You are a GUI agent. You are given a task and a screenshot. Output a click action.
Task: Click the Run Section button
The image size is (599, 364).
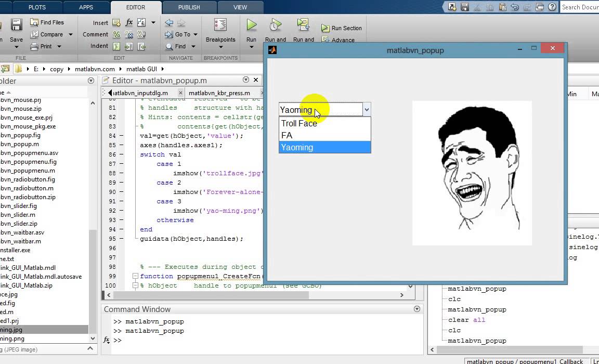[x=341, y=28]
